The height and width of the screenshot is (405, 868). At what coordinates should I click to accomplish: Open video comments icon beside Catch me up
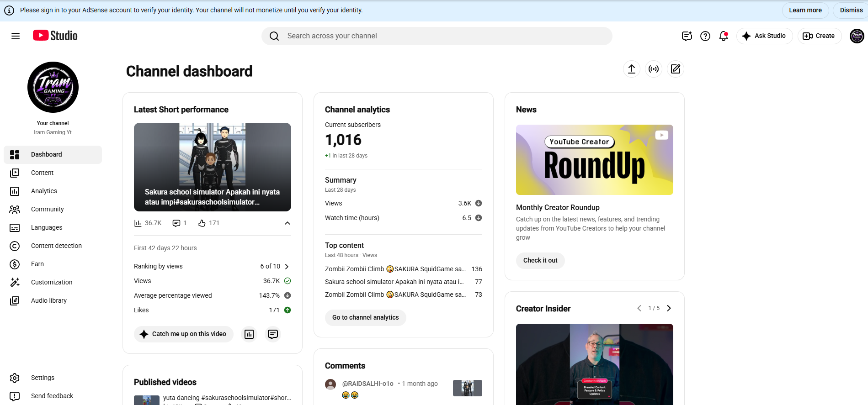pos(273,334)
